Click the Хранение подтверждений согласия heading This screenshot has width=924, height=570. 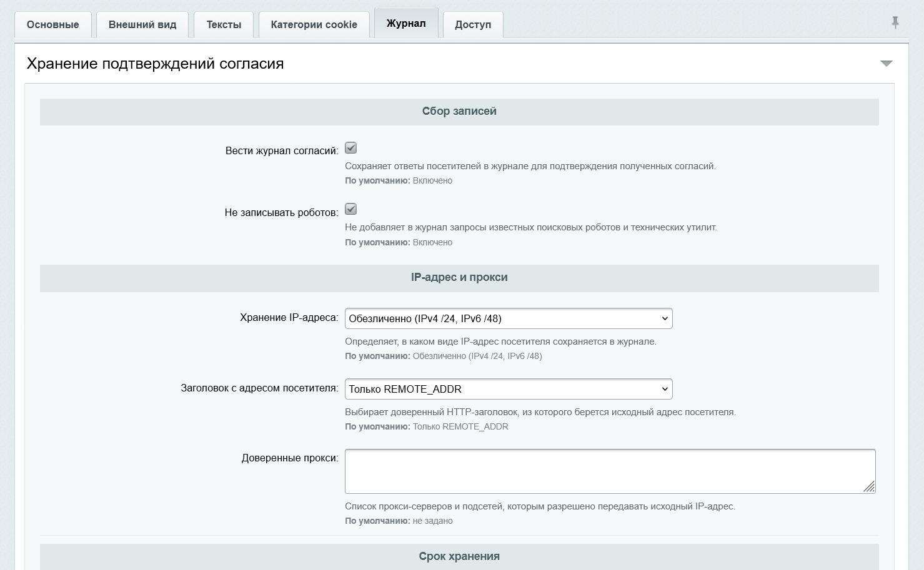coord(155,64)
